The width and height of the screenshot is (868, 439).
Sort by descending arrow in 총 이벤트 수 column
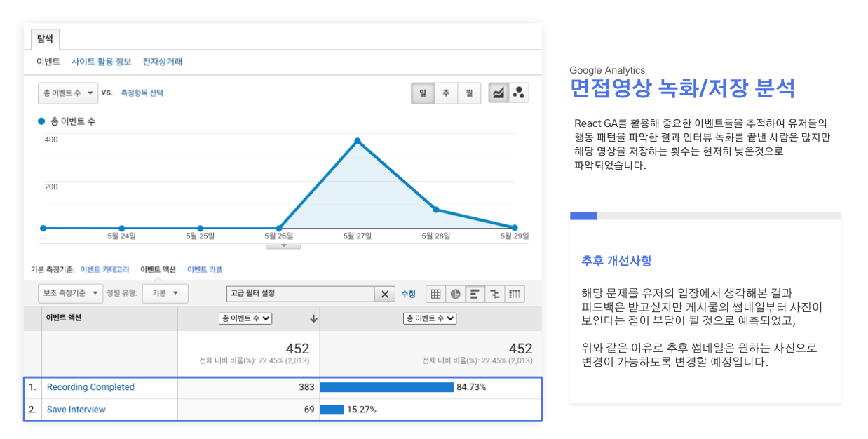pyautogui.click(x=313, y=318)
